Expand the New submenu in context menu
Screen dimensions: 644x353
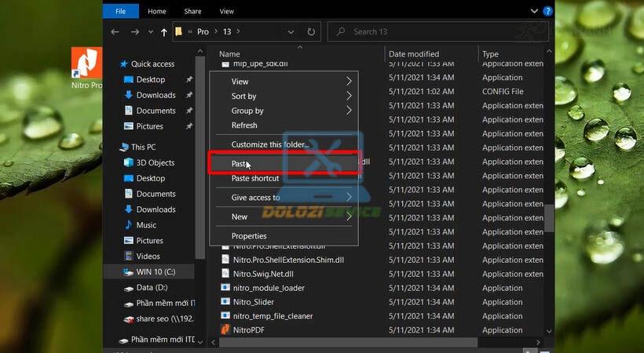pos(349,217)
